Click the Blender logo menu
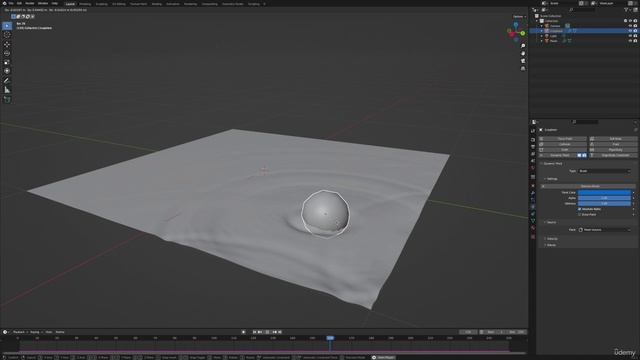640x360 pixels. 3,3
